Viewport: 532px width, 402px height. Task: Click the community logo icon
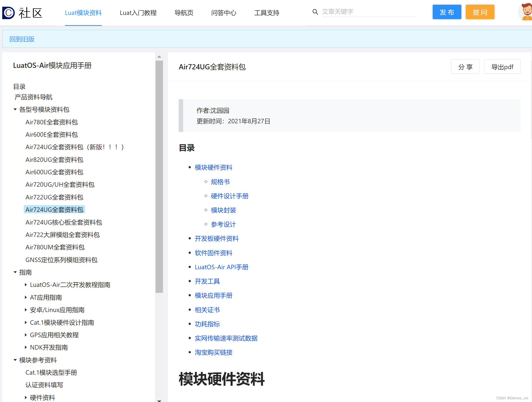click(8, 13)
